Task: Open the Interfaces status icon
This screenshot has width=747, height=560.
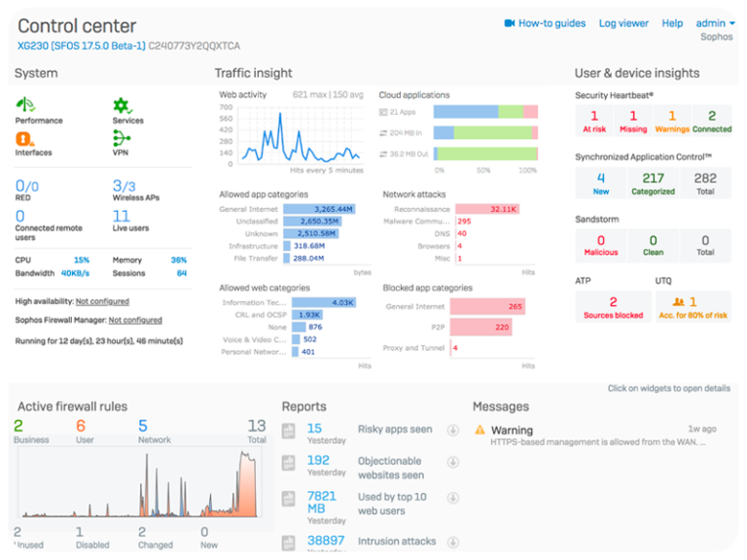Action: (x=25, y=138)
